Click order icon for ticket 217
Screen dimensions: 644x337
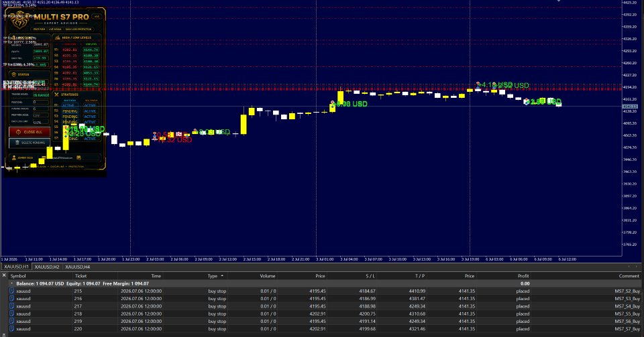[12, 306]
